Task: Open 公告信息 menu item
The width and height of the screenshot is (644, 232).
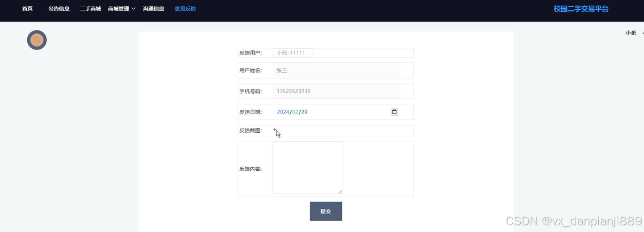Action: 59,9
